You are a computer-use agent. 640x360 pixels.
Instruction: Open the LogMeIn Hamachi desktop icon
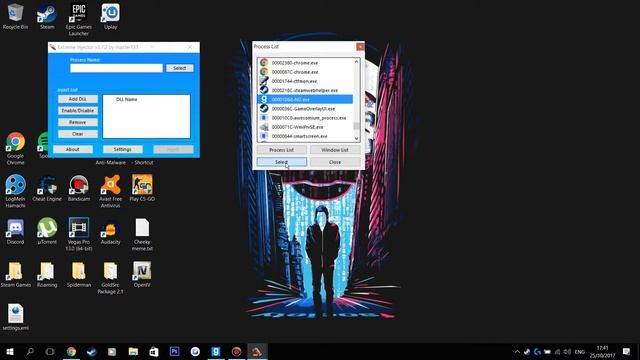[16, 191]
